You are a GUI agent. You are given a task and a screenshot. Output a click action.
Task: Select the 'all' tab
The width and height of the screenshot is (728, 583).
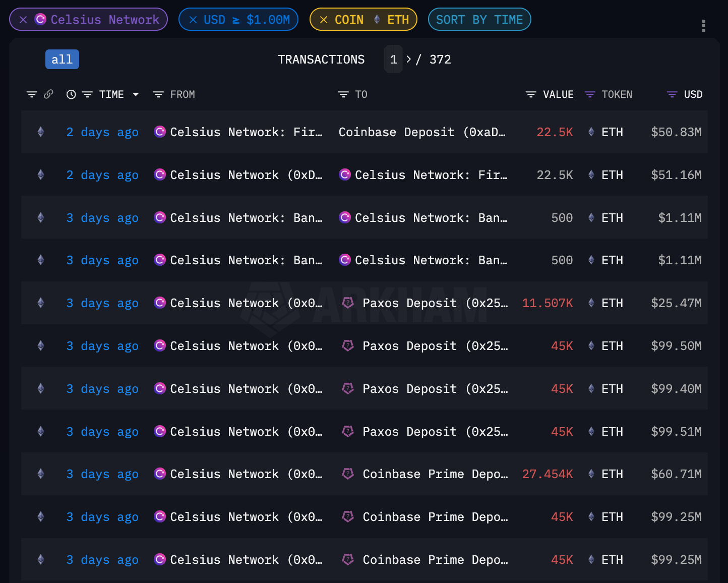62,59
